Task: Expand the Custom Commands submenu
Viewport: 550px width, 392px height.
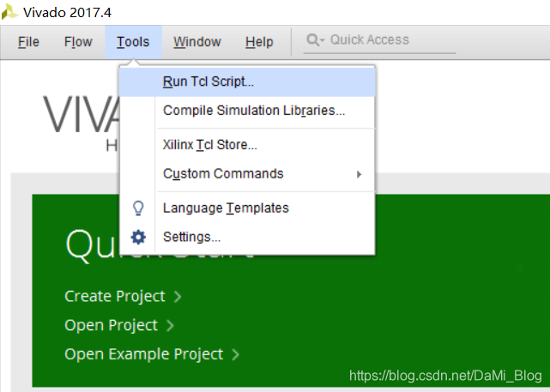Action: click(247, 173)
